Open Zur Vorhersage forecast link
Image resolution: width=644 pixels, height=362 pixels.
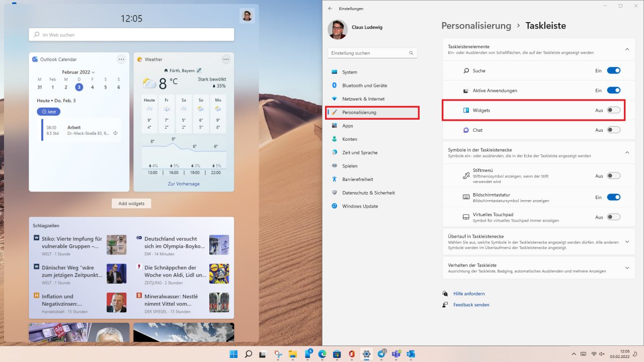(x=184, y=184)
